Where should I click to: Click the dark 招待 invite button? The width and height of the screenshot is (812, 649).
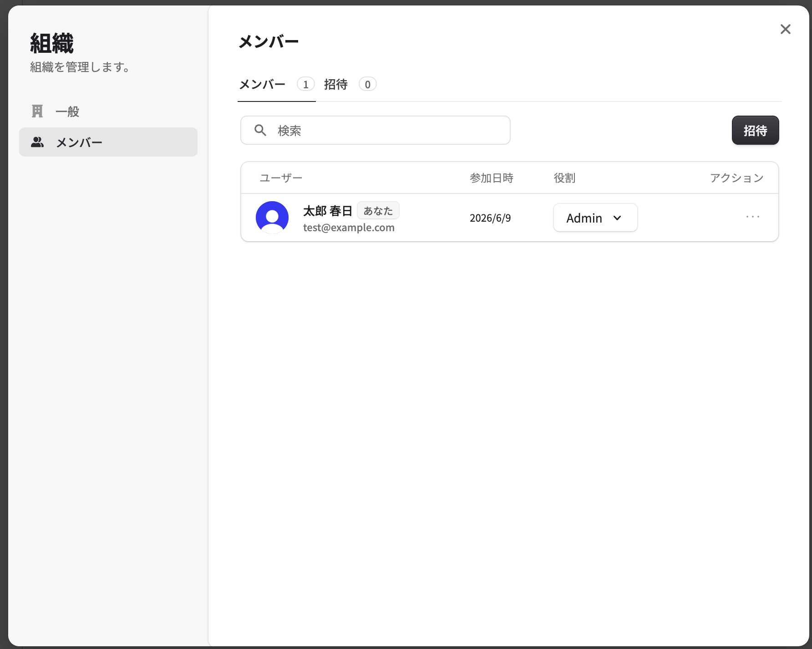[756, 130]
